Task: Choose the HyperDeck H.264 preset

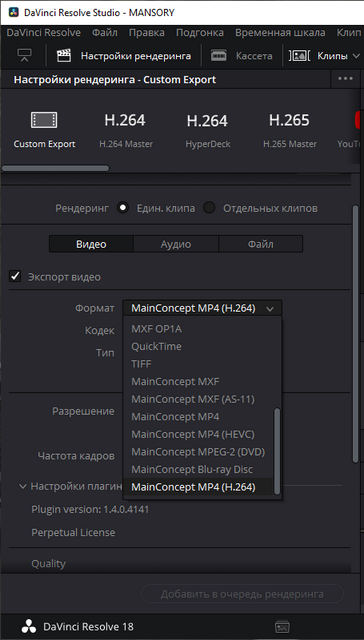Action: (207, 129)
